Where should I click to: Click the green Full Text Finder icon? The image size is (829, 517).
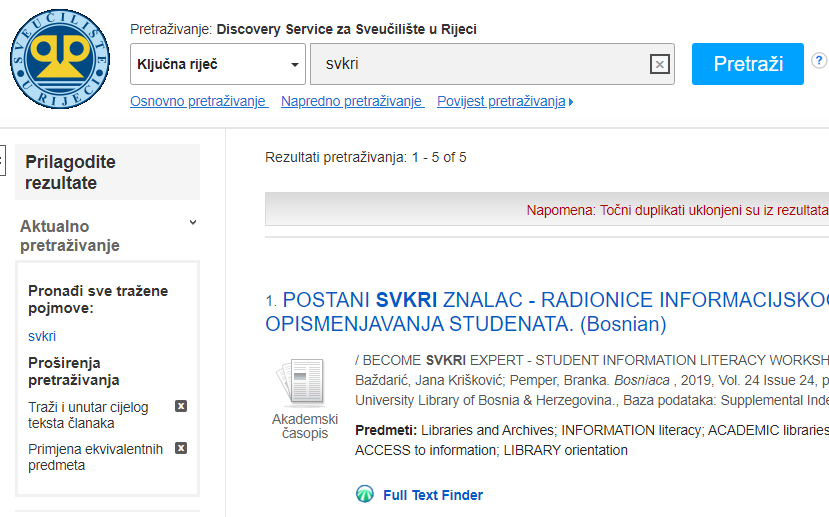tap(365, 494)
